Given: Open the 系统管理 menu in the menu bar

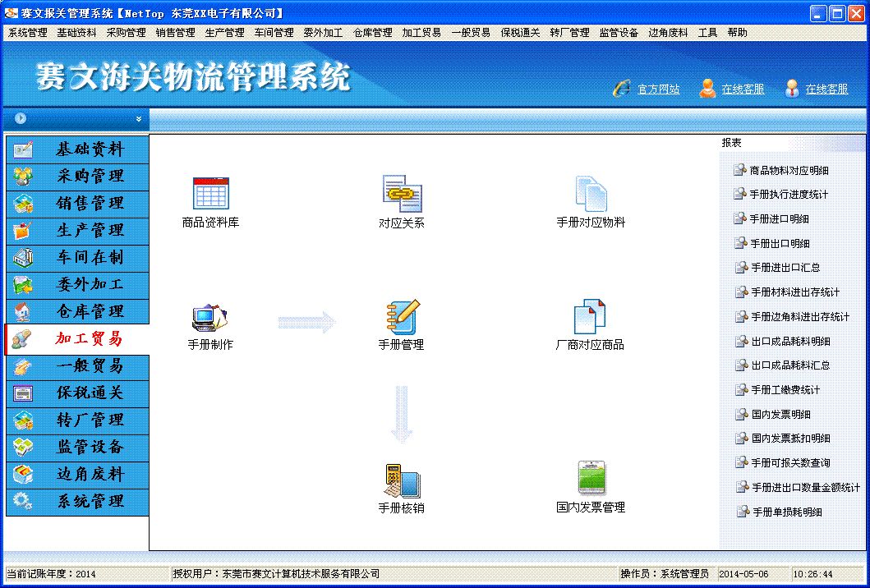Looking at the screenshot, I should (x=27, y=33).
